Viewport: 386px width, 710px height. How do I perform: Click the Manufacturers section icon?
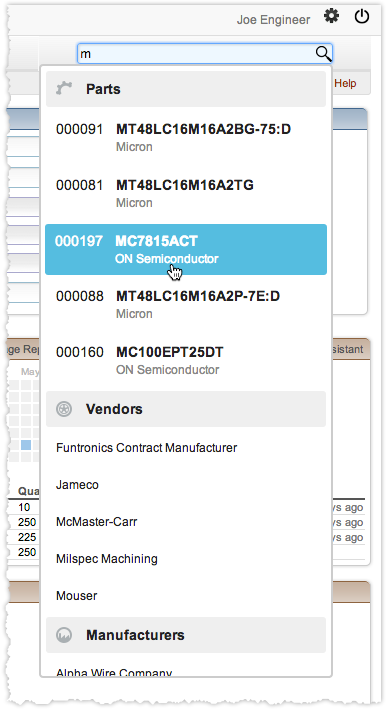tap(64, 635)
